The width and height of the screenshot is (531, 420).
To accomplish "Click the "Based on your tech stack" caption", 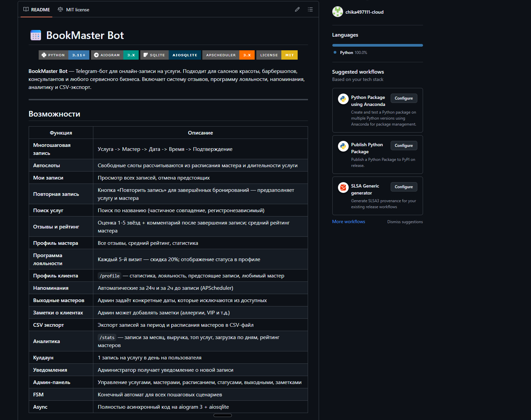I will (x=358, y=79).
